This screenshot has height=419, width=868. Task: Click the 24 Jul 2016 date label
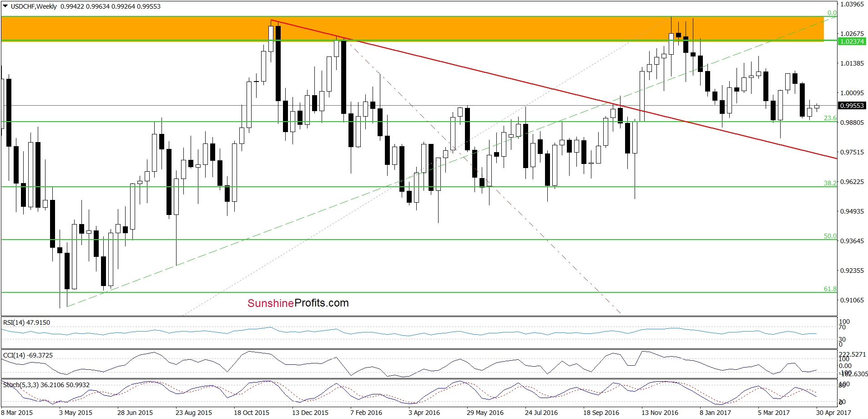[x=541, y=413]
